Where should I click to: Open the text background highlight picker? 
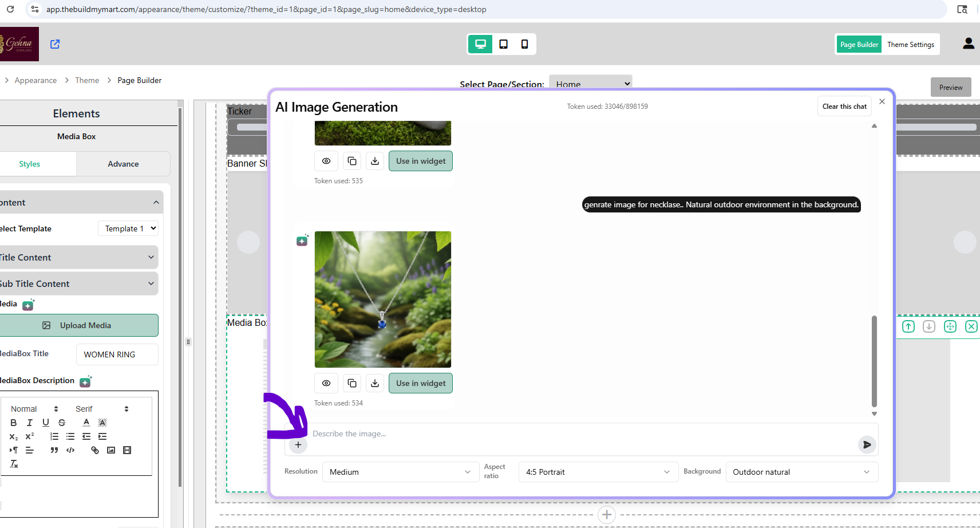[102, 423]
